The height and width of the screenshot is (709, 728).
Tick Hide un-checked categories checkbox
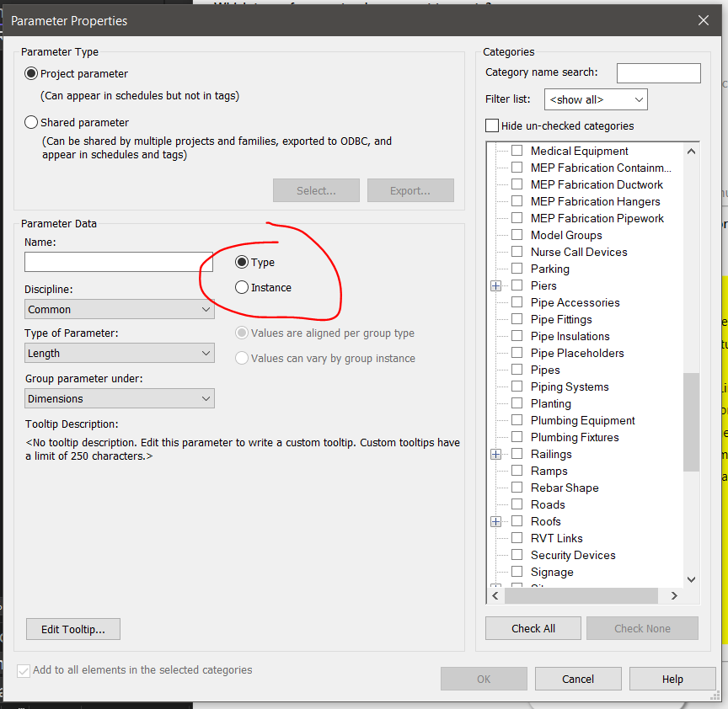[492, 125]
